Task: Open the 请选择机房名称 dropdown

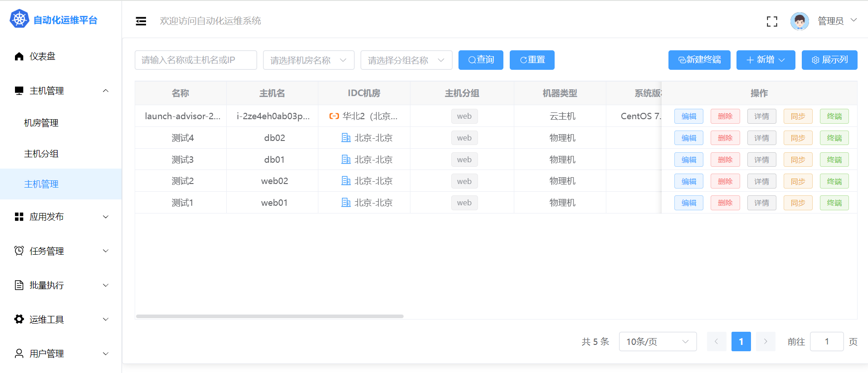Action: click(308, 60)
